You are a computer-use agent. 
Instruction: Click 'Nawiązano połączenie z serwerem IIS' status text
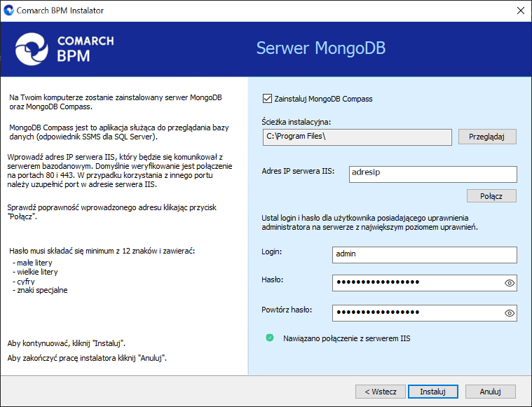(347, 338)
